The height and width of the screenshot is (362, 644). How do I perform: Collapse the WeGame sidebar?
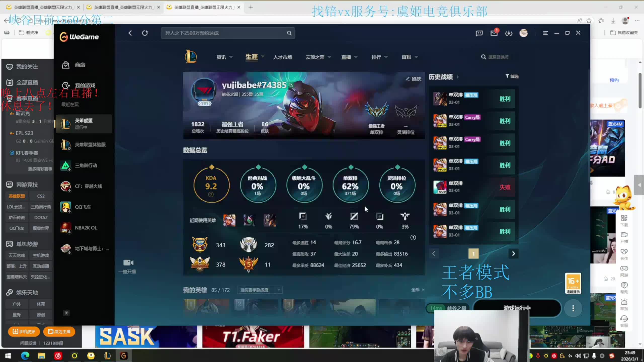66,313
